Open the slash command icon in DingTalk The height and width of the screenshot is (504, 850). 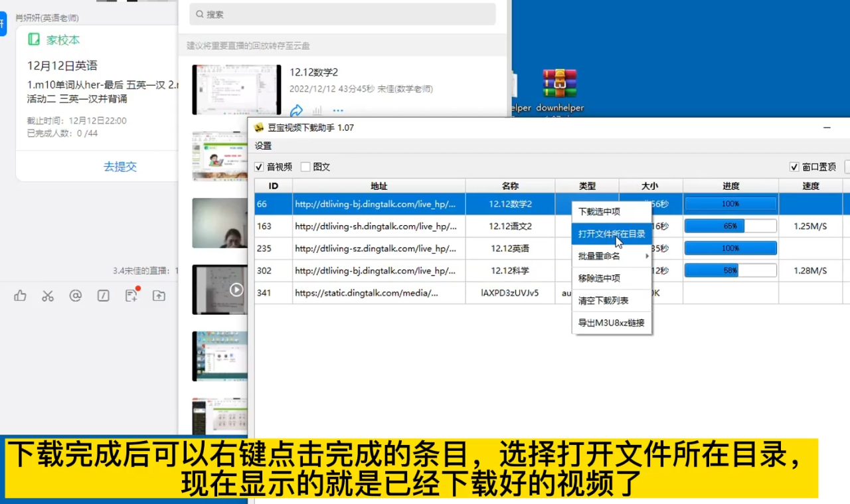click(x=104, y=296)
